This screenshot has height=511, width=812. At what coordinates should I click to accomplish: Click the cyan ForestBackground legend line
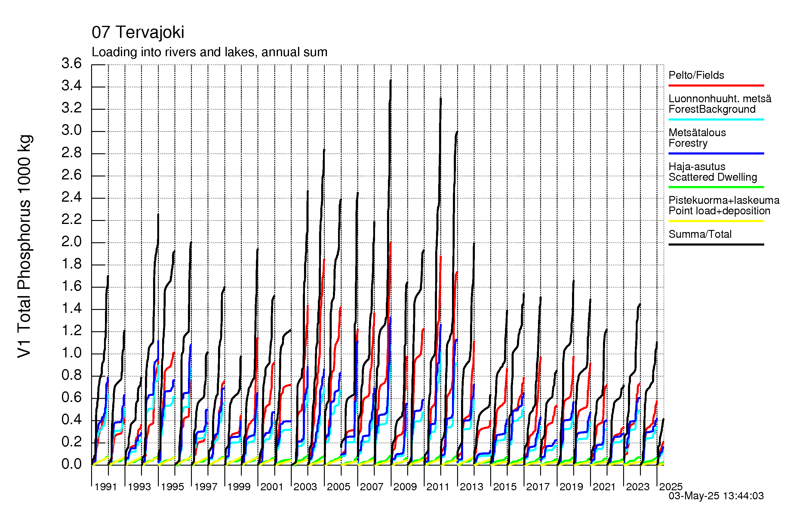click(716, 119)
